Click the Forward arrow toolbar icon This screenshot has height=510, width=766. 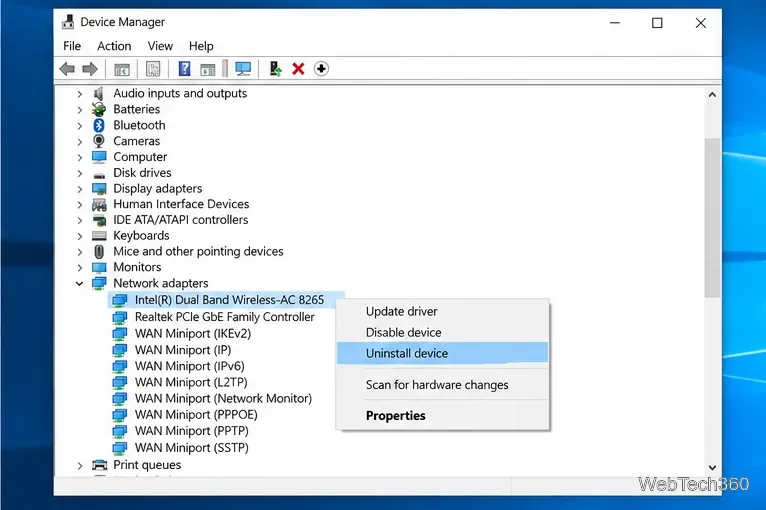click(89, 69)
